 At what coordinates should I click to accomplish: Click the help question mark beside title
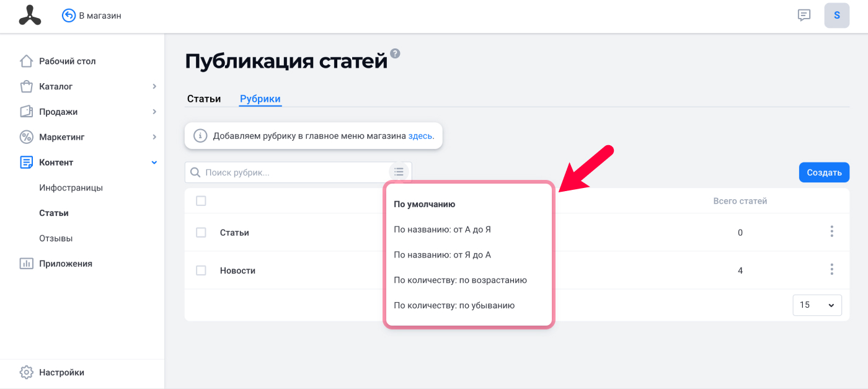tap(396, 53)
